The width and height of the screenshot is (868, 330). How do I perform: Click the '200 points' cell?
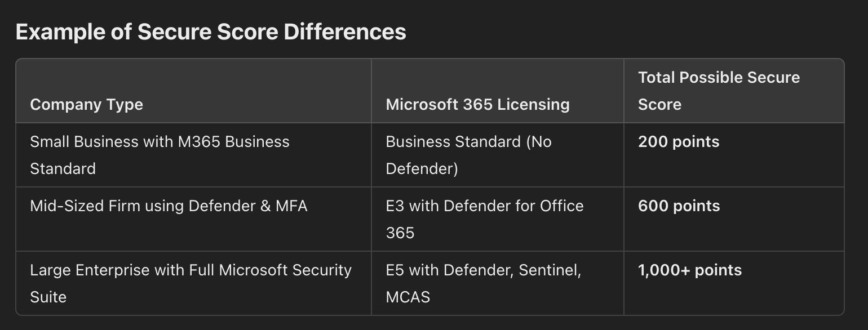(679, 142)
